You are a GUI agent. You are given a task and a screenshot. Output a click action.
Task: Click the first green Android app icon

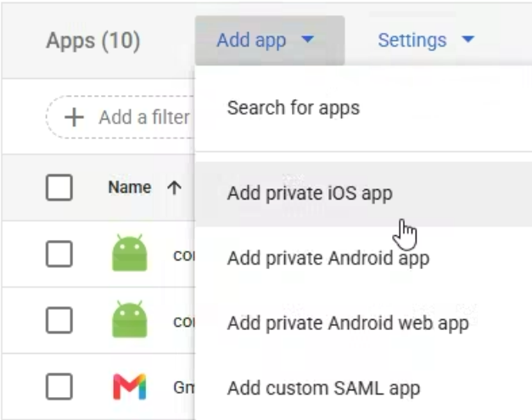130,253
